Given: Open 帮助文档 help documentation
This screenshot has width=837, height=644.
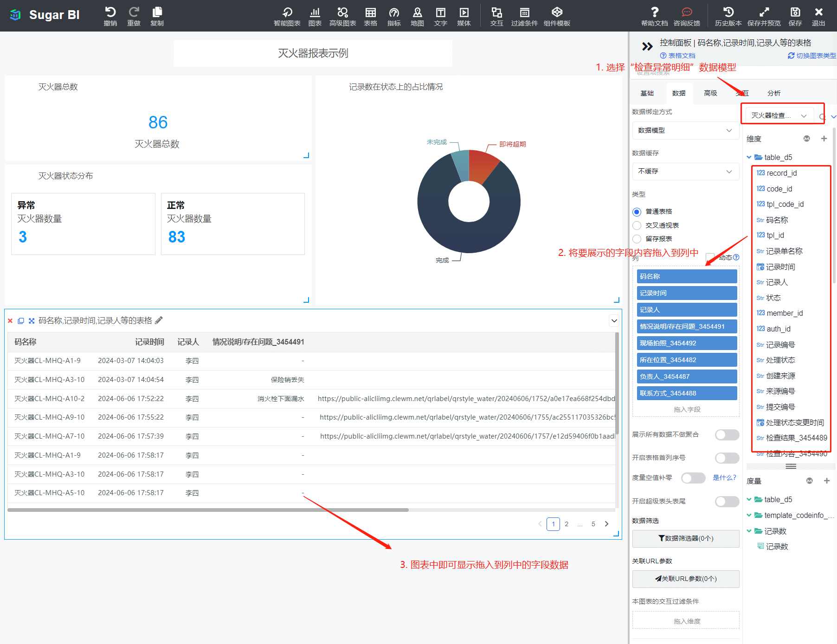Looking at the screenshot, I should pos(654,12).
